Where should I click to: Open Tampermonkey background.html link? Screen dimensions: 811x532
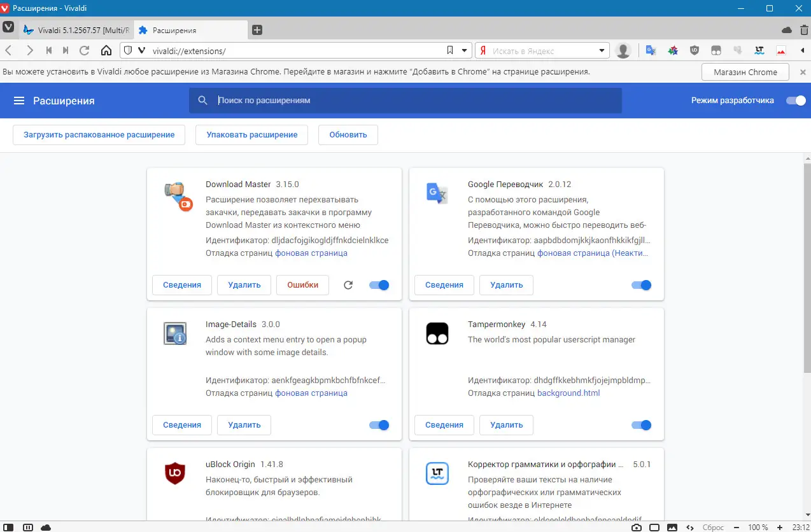point(568,393)
